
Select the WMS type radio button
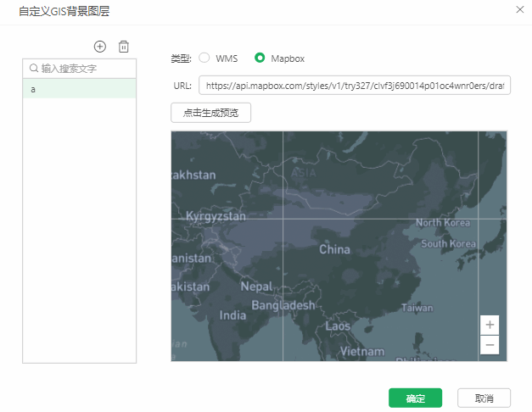[x=204, y=58]
